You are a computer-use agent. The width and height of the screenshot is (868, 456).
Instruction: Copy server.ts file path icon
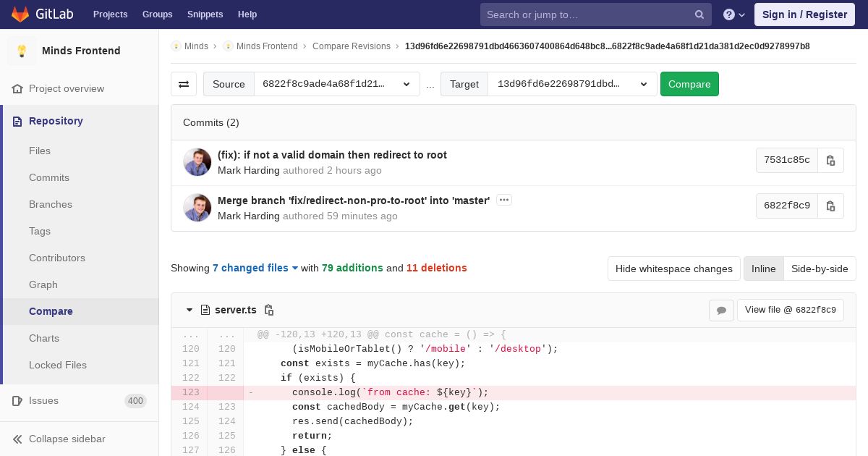269,310
